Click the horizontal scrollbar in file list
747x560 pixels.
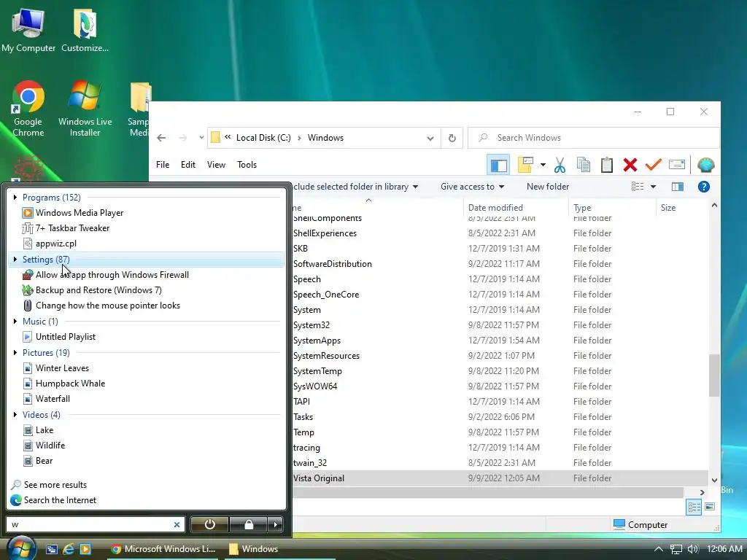[488, 492]
